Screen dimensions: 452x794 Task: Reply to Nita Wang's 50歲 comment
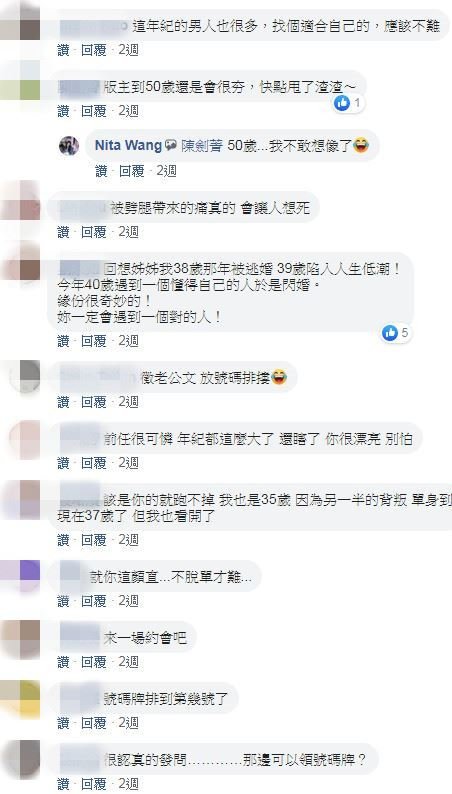click(132, 171)
